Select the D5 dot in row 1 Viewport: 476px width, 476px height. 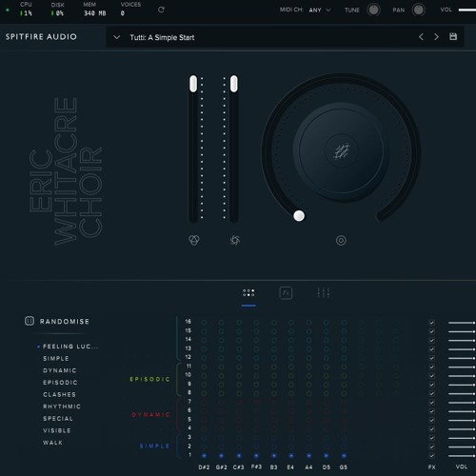[327, 455]
